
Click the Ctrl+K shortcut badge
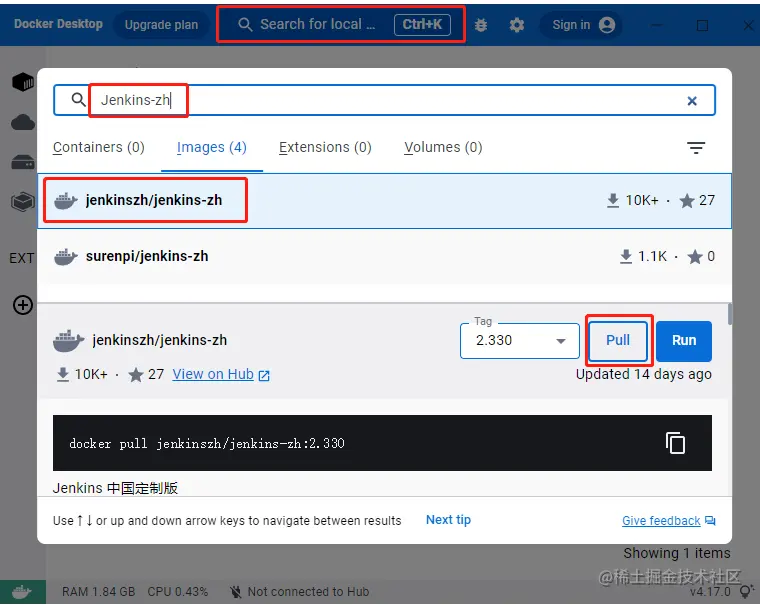422,24
